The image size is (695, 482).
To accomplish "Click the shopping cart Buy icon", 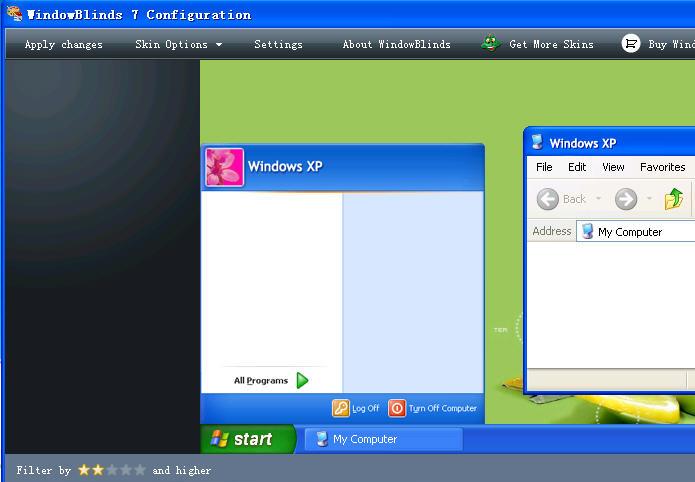I will coord(630,44).
